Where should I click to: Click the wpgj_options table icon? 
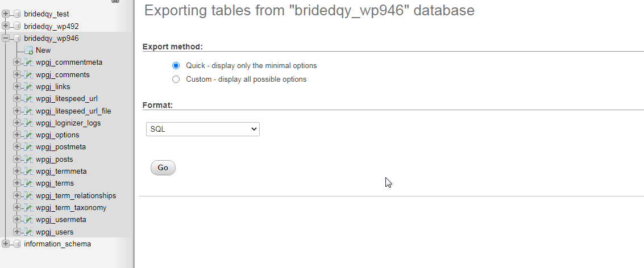point(29,135)
